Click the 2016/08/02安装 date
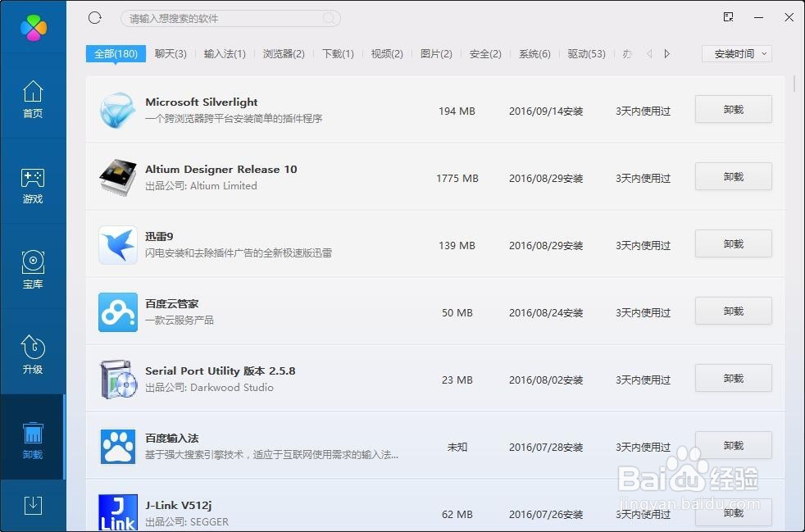Image resolution: width=805 pixels, height=532 pixels. click(546, 380)
